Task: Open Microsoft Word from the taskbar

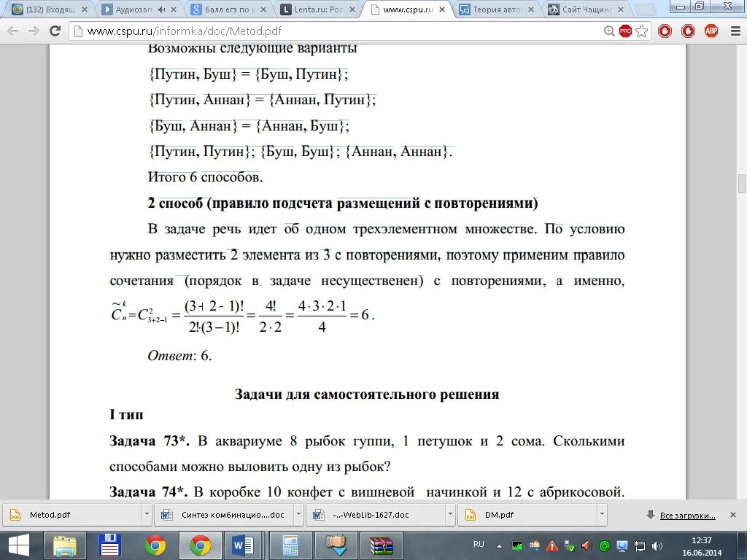Action: tap(244, 545)
